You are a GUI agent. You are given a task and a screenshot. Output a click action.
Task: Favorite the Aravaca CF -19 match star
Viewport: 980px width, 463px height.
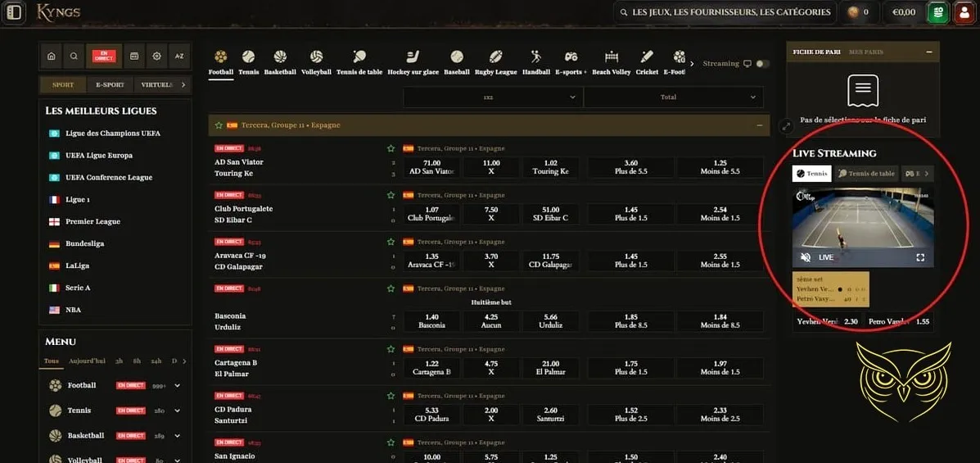coord(391,242)
